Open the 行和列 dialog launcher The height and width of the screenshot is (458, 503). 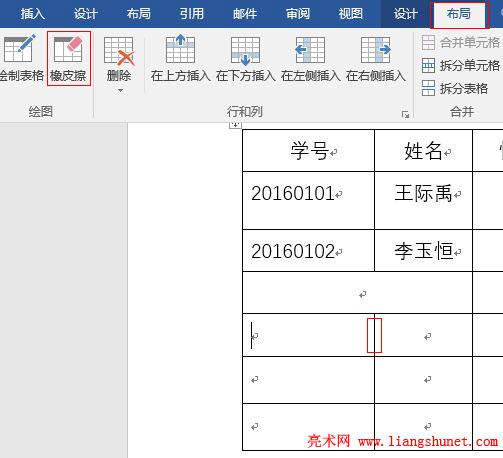pyautogui.click(x=405, y=115)
